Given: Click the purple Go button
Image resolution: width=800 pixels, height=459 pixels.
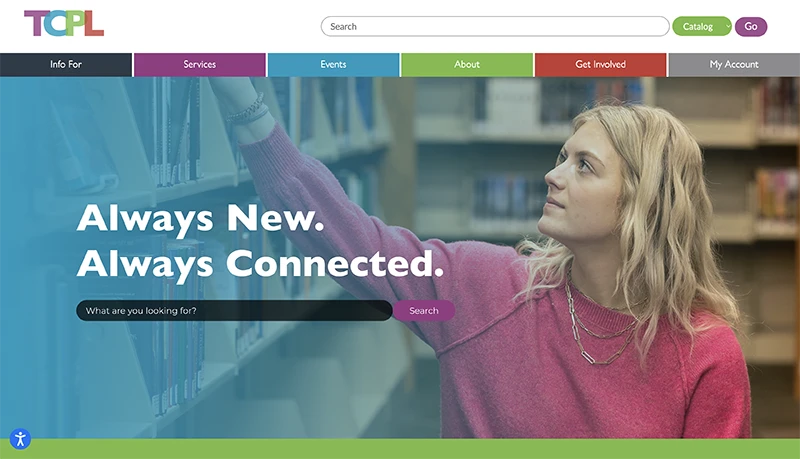Looking at the screenshot, I should [x=751, y=27].
